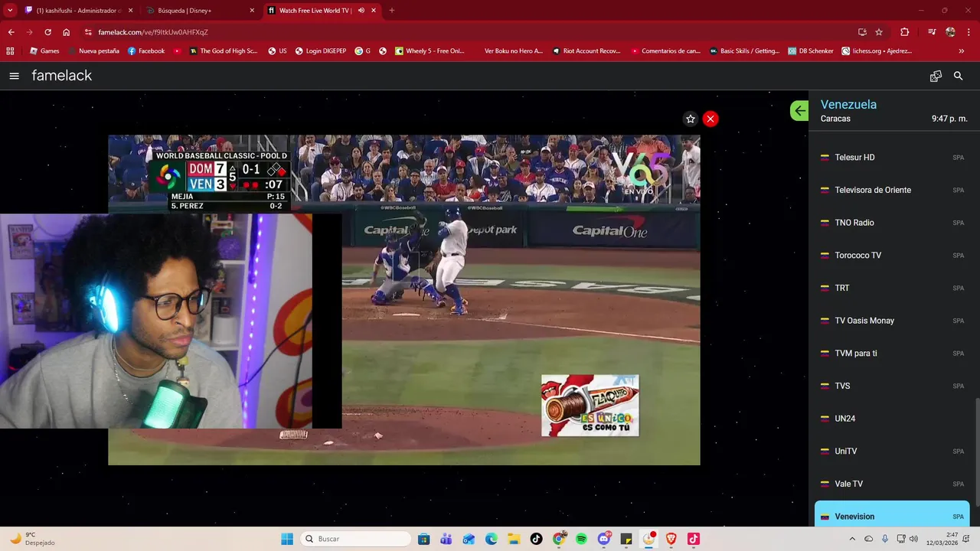980x551 pixels.
Task: Select Telesur HD channel
Action: point(892,157)
